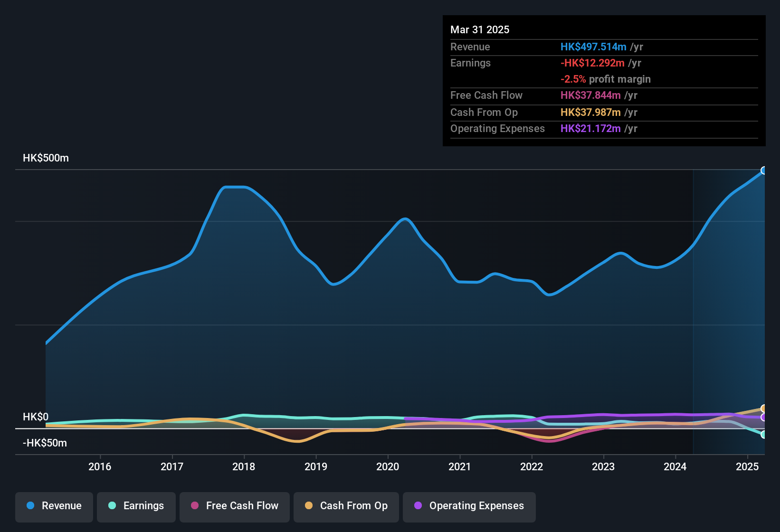
Task: Click the teal Earnings legend dot
Action: 112,506
